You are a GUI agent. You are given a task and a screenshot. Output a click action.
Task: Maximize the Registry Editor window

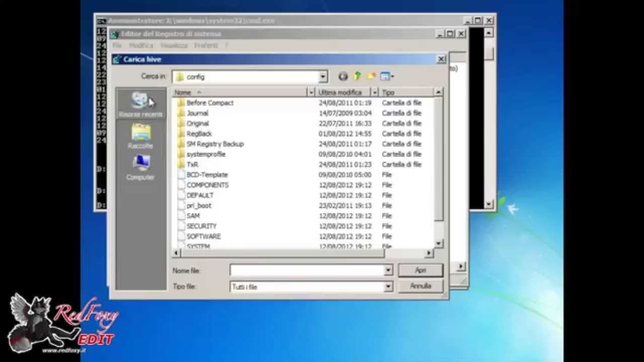click(450, 34)
